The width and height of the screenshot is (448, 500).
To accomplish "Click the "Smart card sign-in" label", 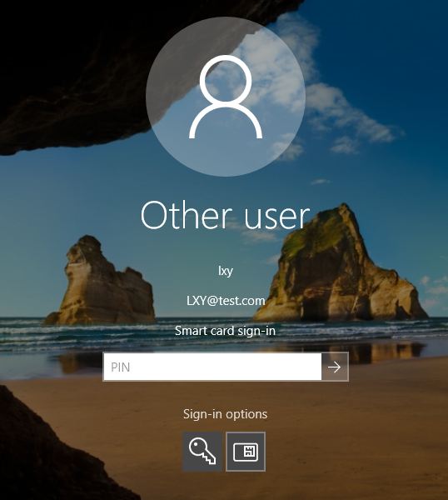I will pyautogui.click(x=226, y=331).
